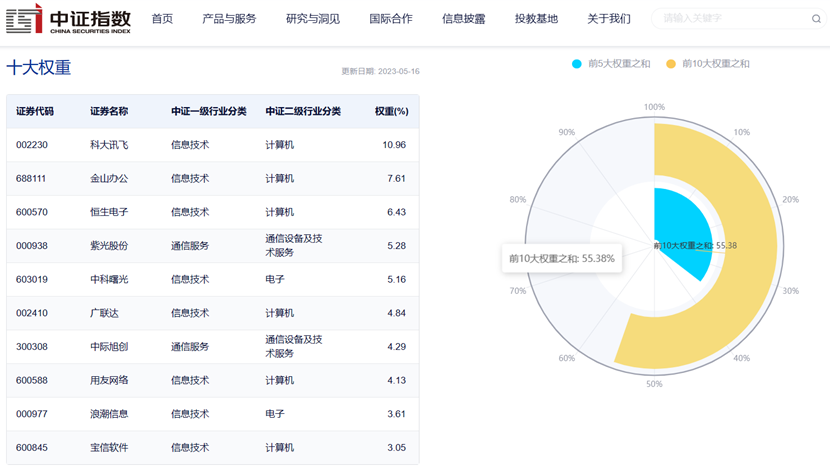
Task: Click the search magnifier icon
Action: coord(816,19)
